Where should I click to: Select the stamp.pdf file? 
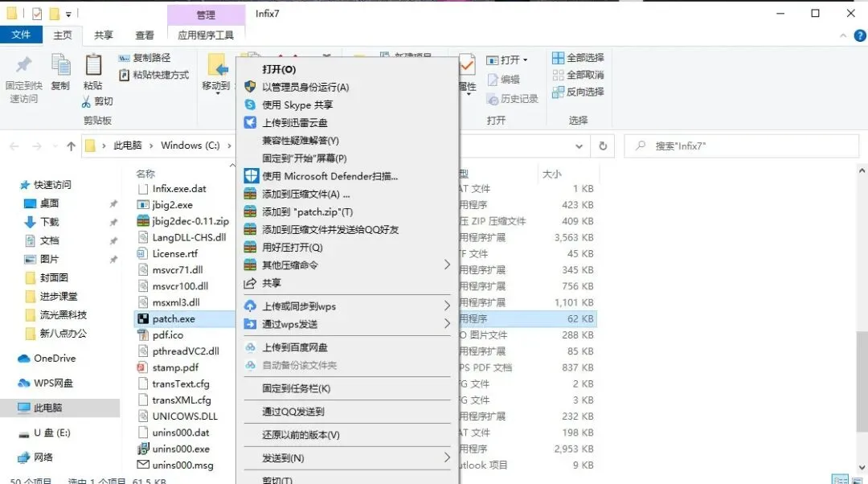(x=175, y=367)
